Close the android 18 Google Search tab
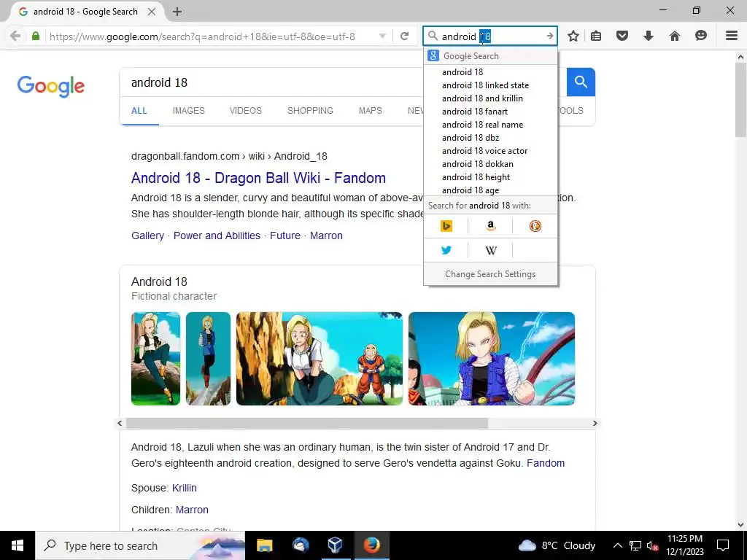The image size is (747, 560). (152, 12)
